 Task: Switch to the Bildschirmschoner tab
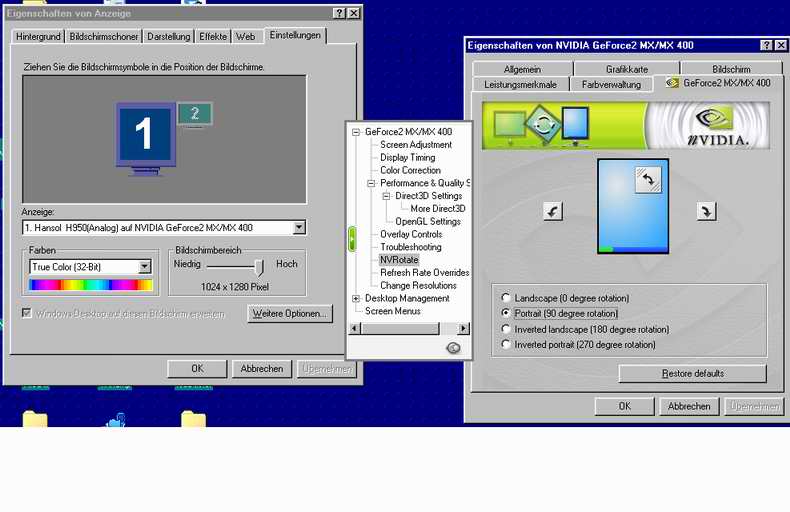[104, 37]
